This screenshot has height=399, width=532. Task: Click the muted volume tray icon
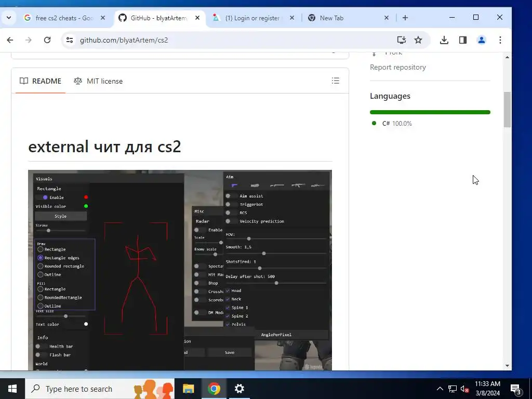[465, 389]
